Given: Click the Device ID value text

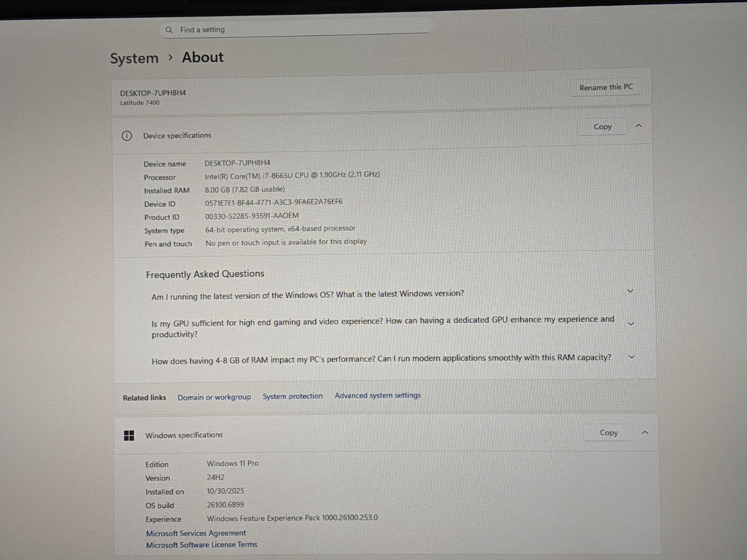Looking at the screenshot, I should click(274, 202).
